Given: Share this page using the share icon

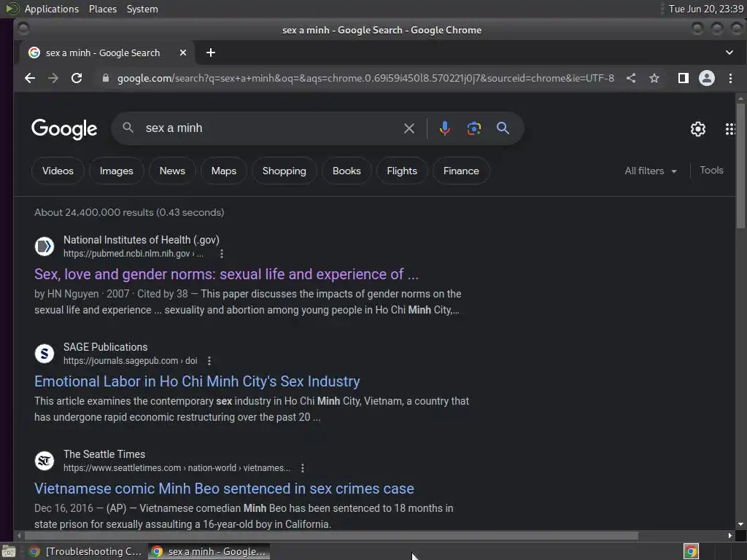Looking at the screenshot, I should (x=631, y=78).
